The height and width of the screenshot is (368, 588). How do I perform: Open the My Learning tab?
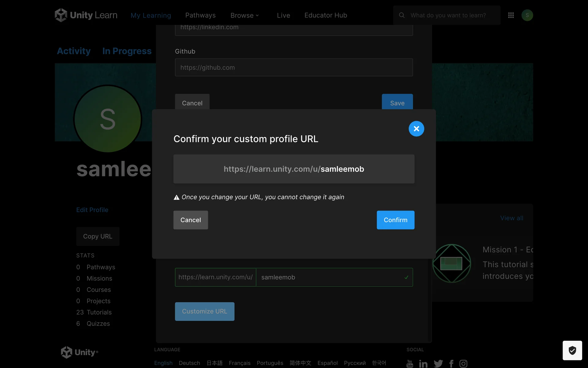coord(151,15)
